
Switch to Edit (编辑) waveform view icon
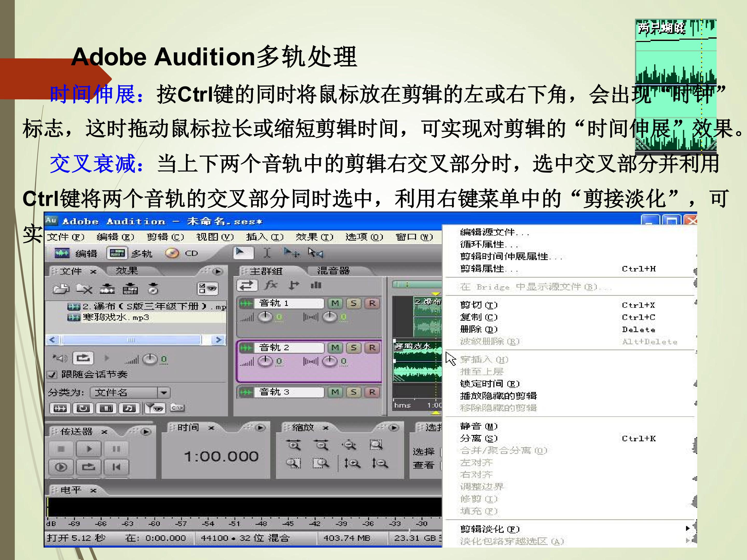point(62,253)
